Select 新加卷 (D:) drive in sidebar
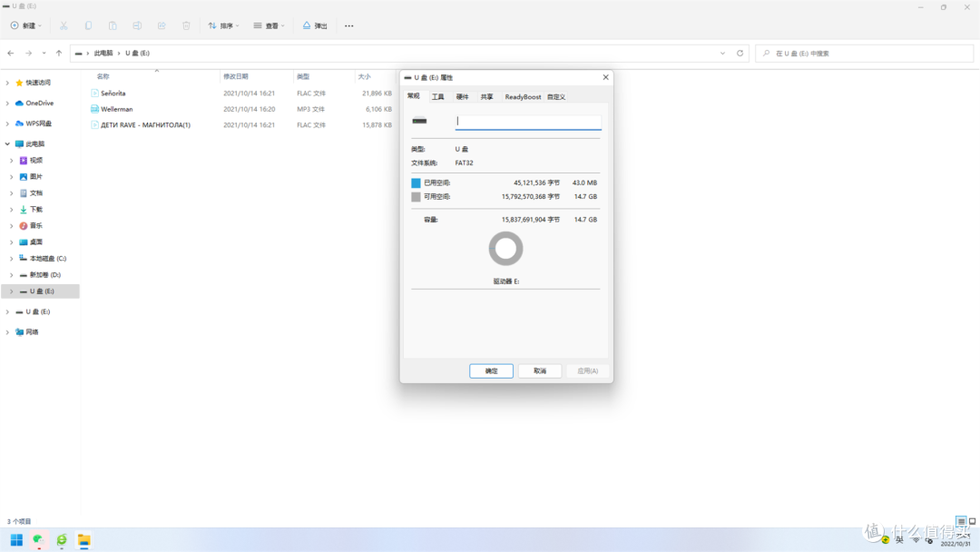 click(x=45, y=274)
